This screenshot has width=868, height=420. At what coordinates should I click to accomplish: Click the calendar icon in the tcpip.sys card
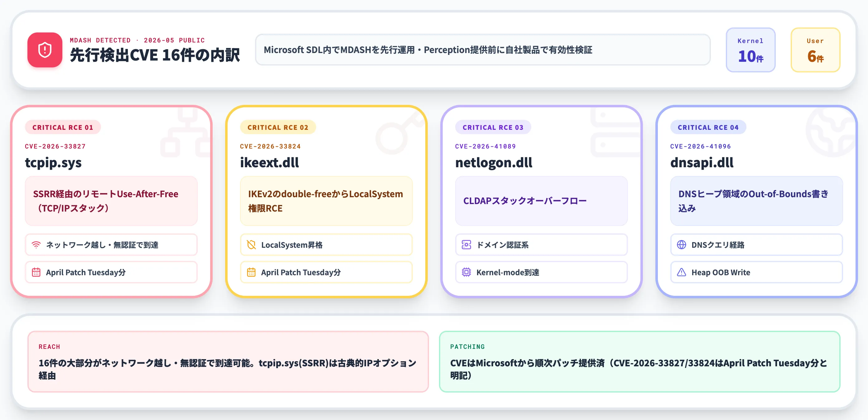[x=36, y=272]
